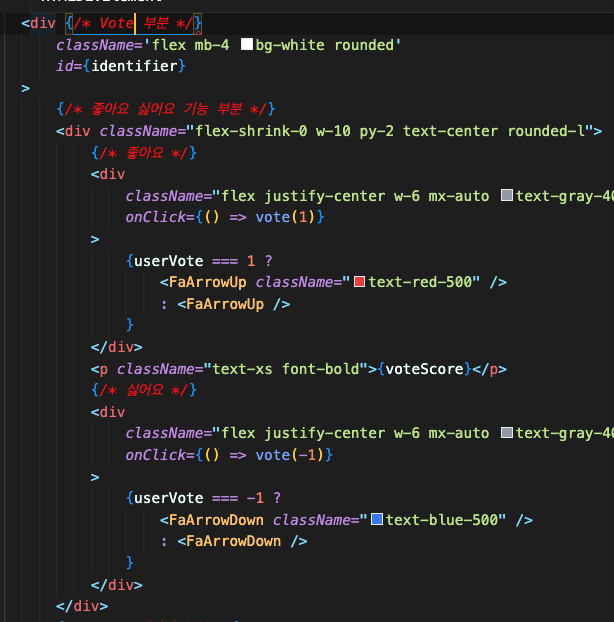Click the '좋아요 싫어요 기능 부분' comment
Image resolution: width=614 pixels, height=622 pixels.
tap(166, 109)
